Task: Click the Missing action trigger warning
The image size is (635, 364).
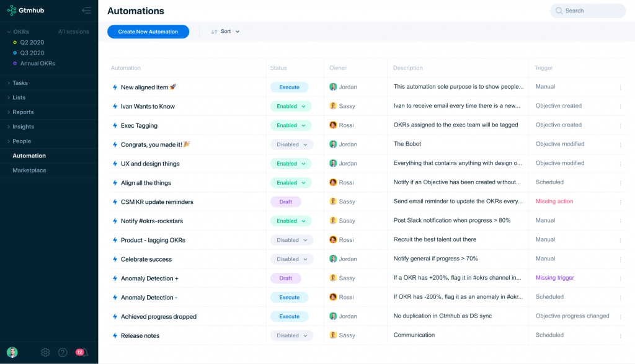Action: click(554, 202)
